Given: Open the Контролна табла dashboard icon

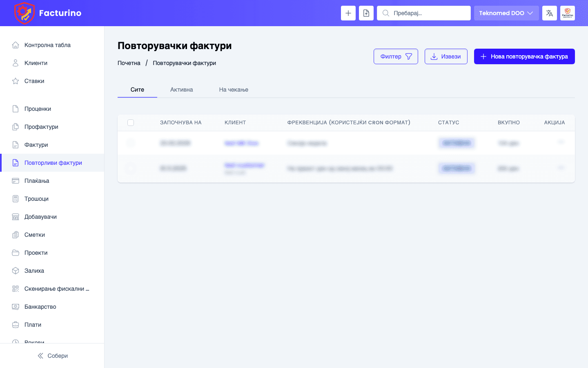Looking at the screenshot, I should 15,45.
